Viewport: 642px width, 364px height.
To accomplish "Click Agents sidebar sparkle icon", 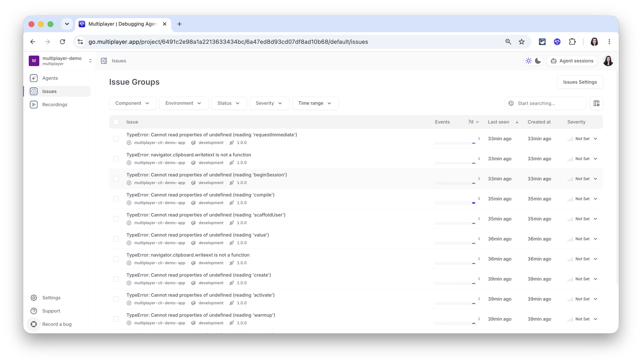I will coord(34,78).
